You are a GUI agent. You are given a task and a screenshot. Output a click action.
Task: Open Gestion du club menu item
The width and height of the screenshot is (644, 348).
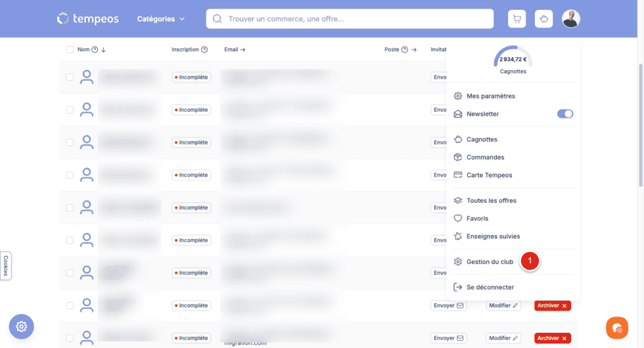(x=490, y=262)
